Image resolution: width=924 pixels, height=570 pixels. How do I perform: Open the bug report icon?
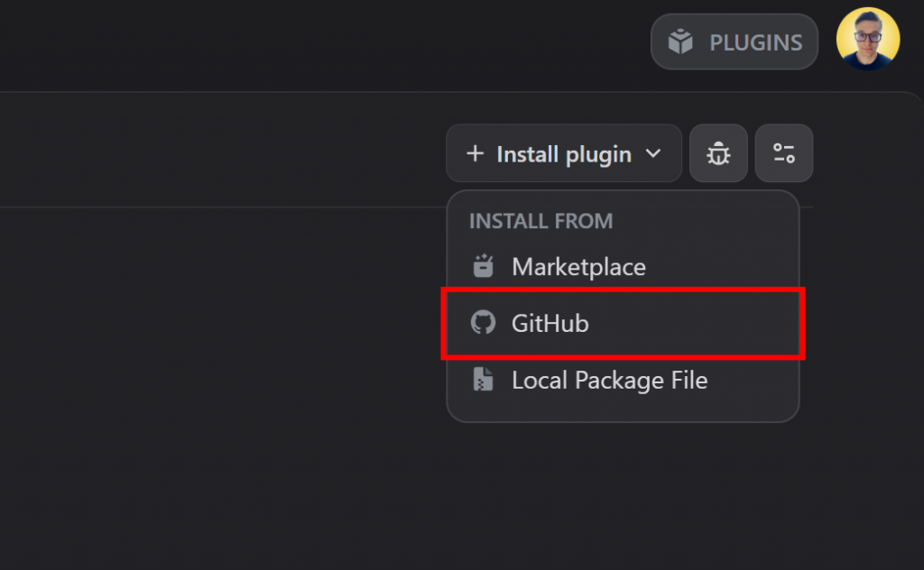point(717,153)
